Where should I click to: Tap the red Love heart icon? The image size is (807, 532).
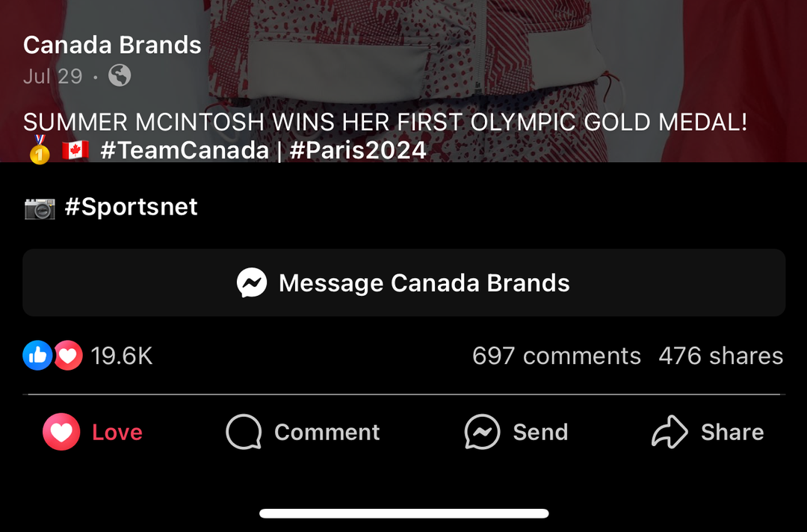coord(61,432)
